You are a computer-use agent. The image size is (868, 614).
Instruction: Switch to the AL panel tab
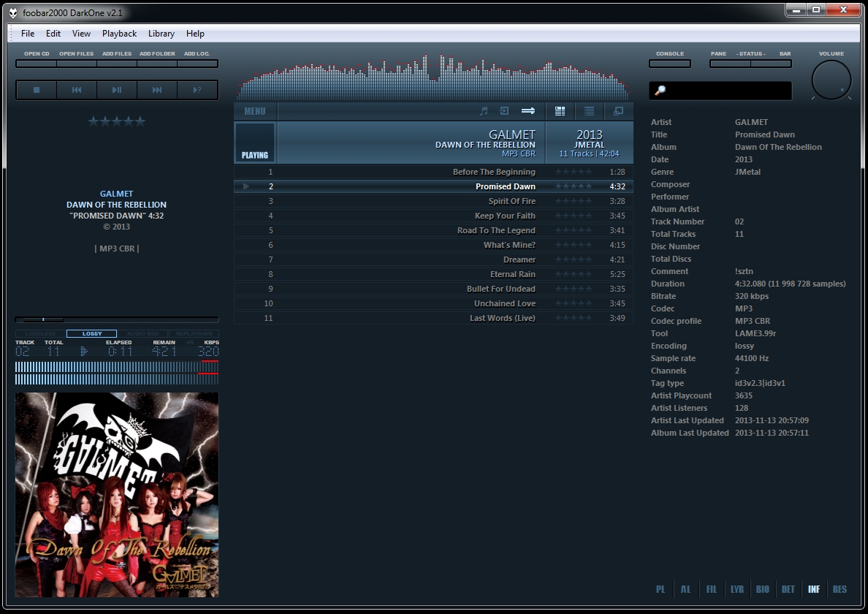click(685, 589)
